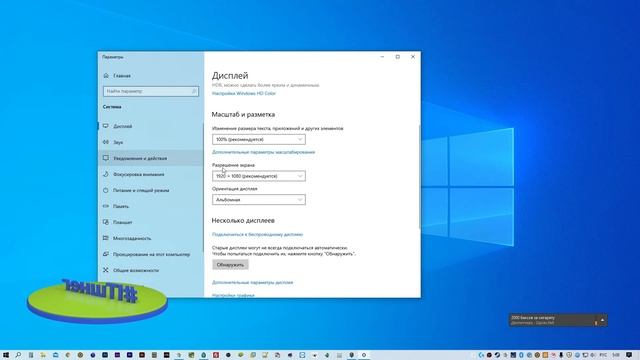This screenshot has height=360, width=640.
Task: Click the Steam icon in system tray
Action: tap(497, 355)
